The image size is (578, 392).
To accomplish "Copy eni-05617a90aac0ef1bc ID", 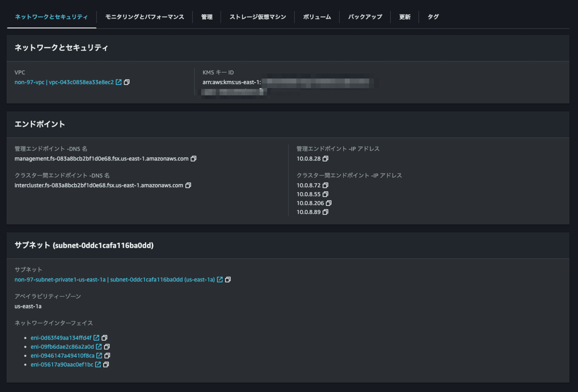I will tap(106, 365).
